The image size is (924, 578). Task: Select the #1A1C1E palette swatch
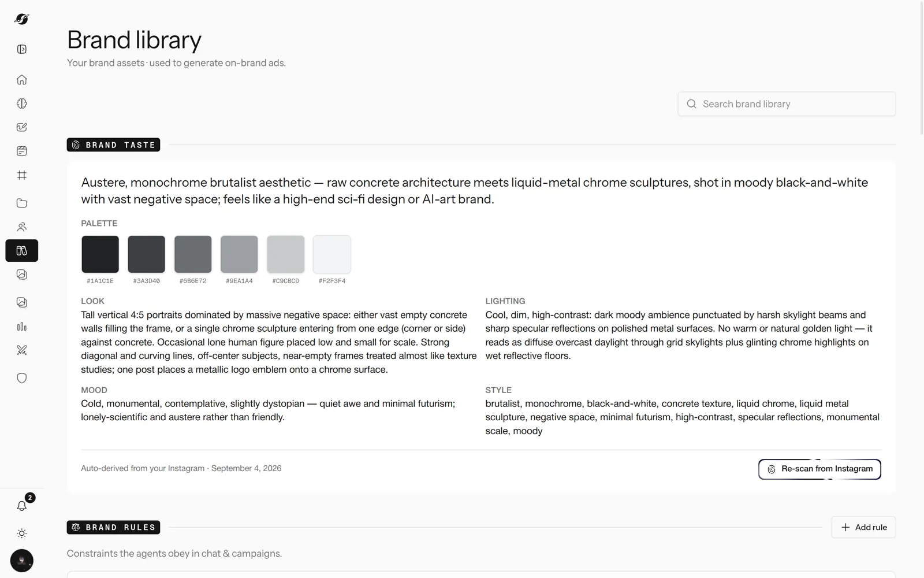pyautogui.click(x=100, y=254)
